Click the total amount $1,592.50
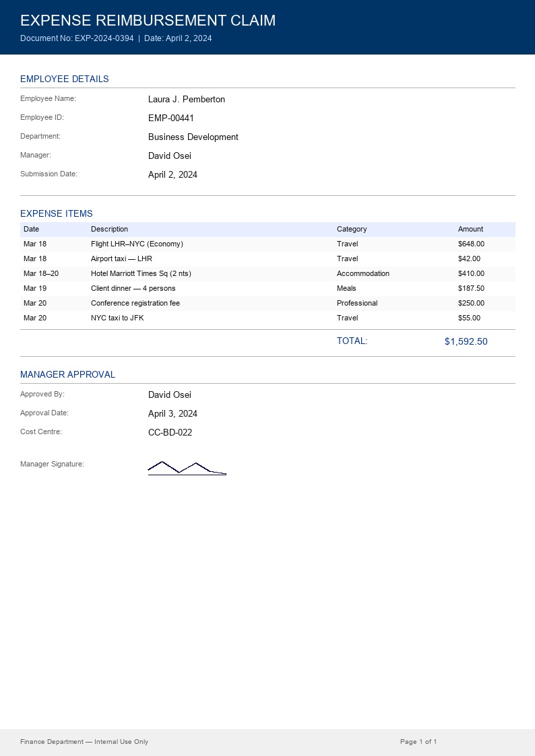The width and height of the screenshot is (535, 756). [x=466, y=341]
